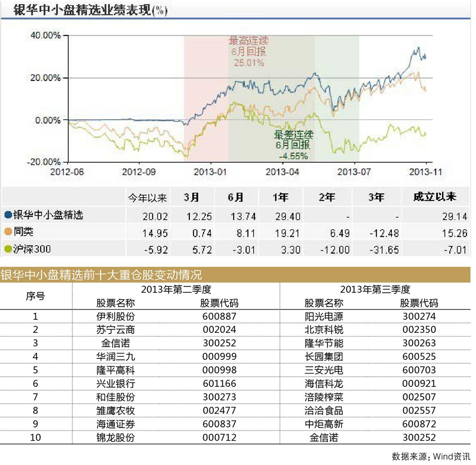Select the chart title 银华中小盘精选业绩表现(%)
The width and height of the screenshot is (476, 465).
(90, 10)
